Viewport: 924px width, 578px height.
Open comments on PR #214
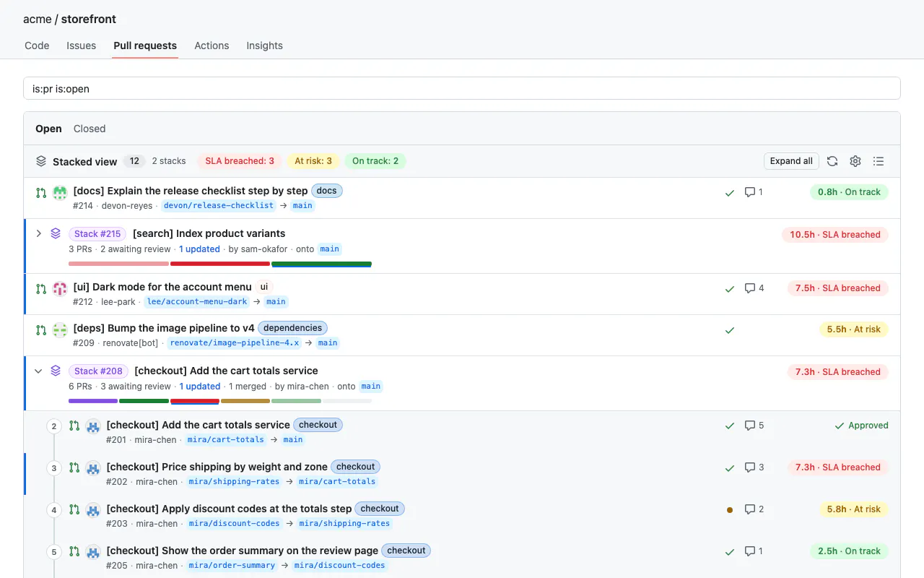pos(754,192)
